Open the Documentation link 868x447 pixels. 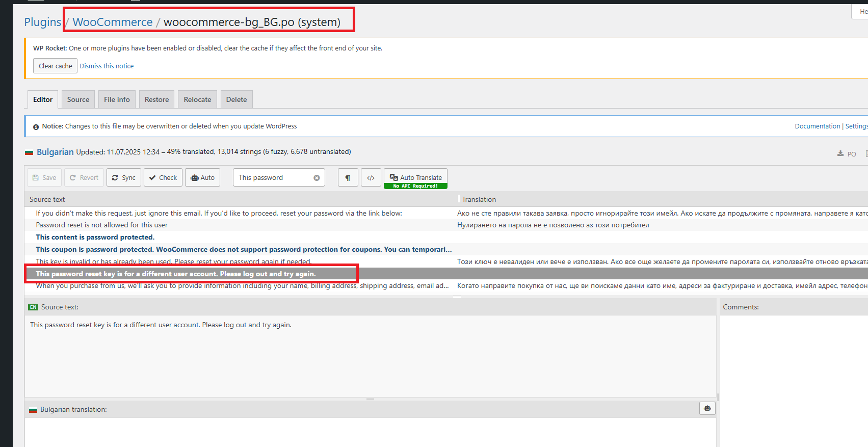818,126
